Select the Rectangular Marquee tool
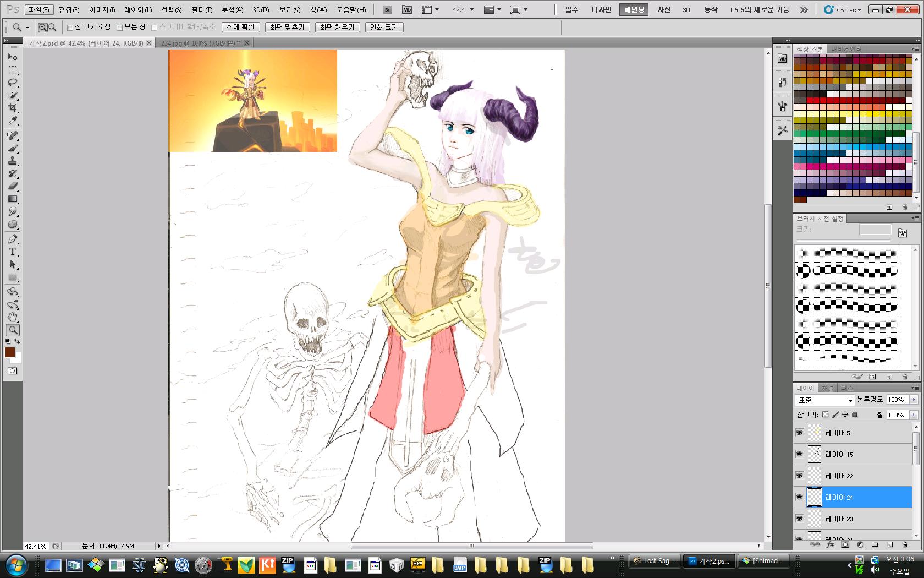Viewport: 924px width, 578px height. [x=13, y=70]
